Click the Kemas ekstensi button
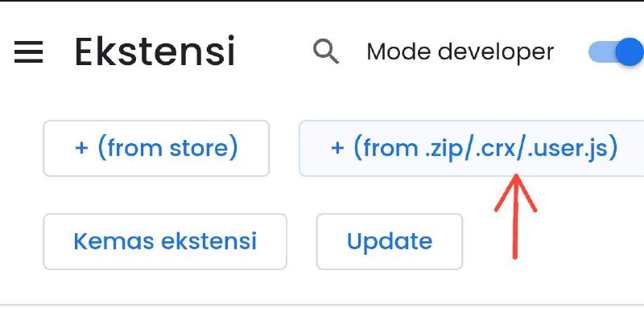Image resolution: width=644 pixels, height=316 pixels. point(165,241)
